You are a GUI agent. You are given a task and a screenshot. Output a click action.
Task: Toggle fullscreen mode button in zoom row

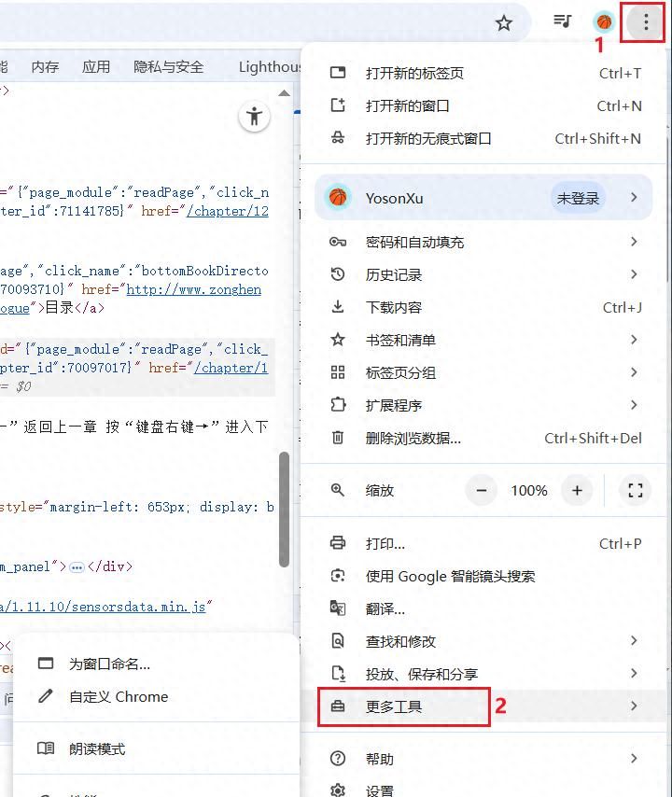point(635,491)
